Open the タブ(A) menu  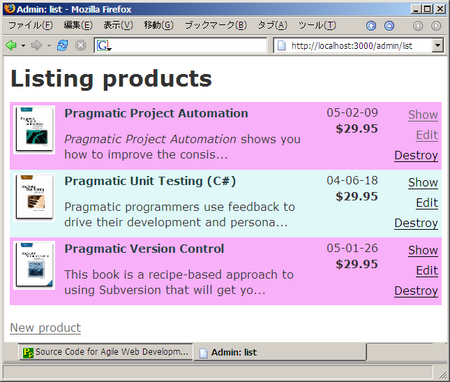pyautogui.click(x=272, y=25)
